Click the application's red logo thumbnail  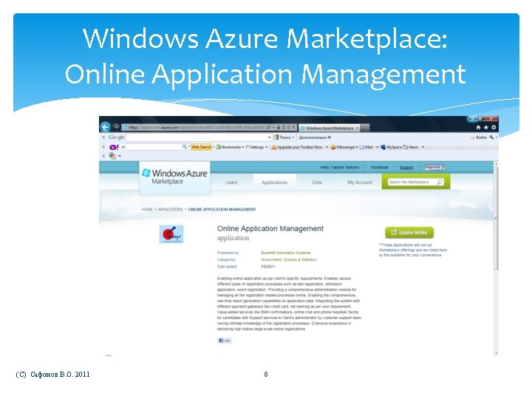171,234
